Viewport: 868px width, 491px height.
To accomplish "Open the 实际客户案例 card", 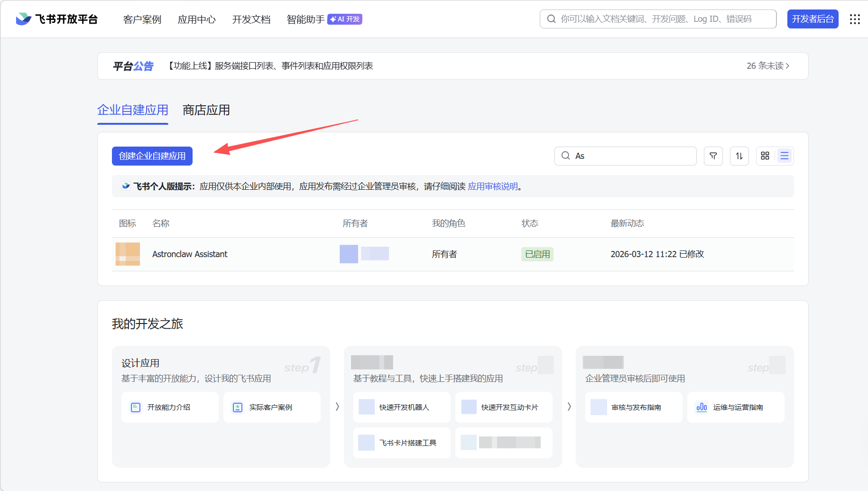I will 271,407.
